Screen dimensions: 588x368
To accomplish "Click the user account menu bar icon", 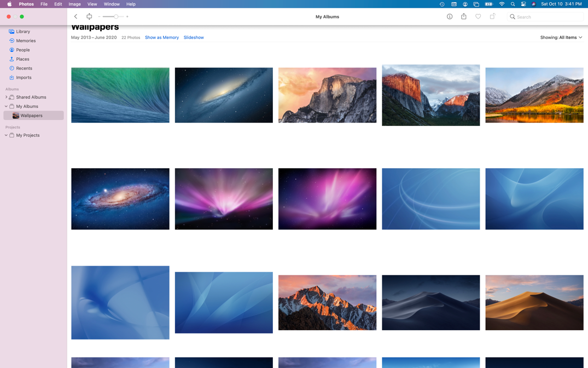I will tap(465, 4).
